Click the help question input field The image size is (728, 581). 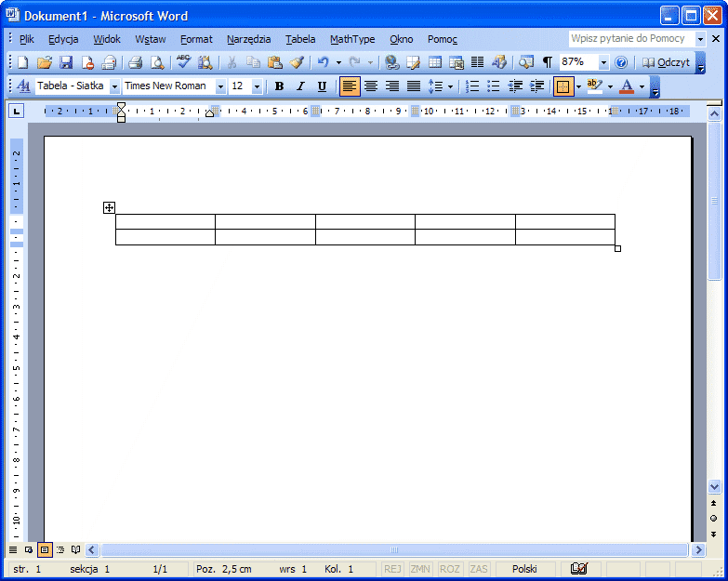pos(629,39)
